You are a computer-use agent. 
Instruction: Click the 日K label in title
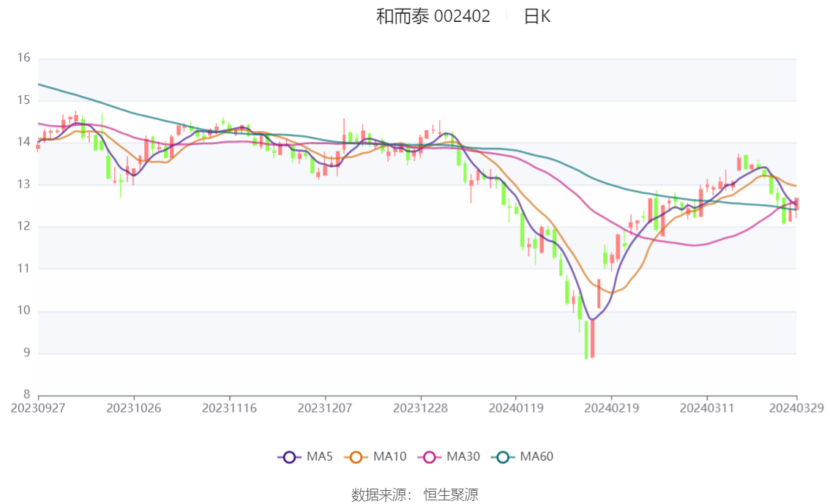[x=536, y=16]
